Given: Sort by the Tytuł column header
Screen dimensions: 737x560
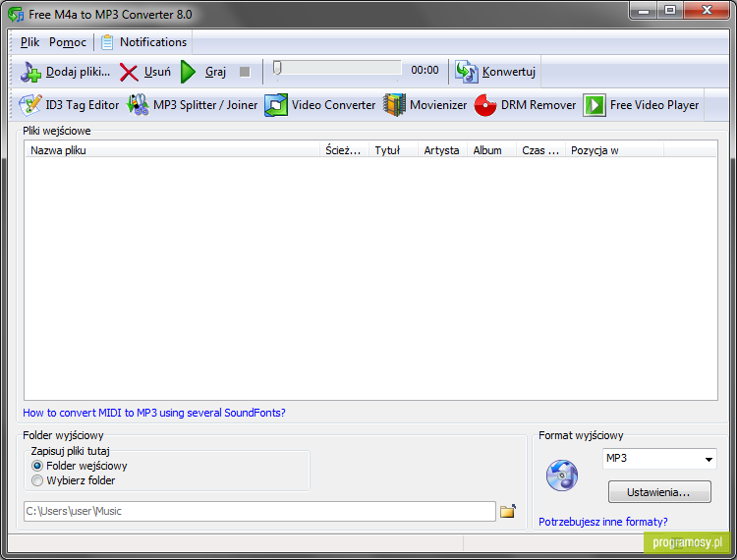Looking at the screenshot, I should [393, 150].
